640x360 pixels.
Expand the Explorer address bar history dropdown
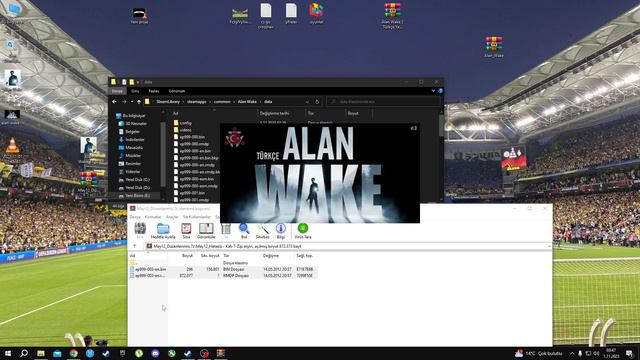pyautogui.click(x=307, y=102)
